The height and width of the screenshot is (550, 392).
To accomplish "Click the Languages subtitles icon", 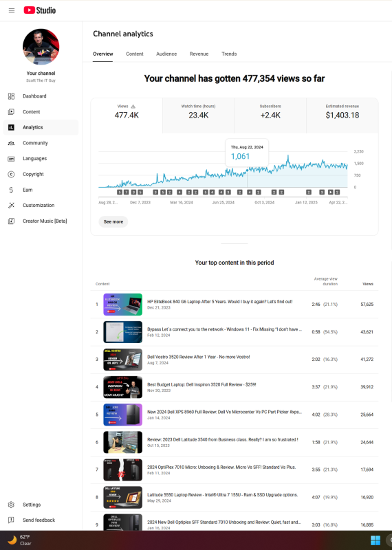I will click(11, 159).
